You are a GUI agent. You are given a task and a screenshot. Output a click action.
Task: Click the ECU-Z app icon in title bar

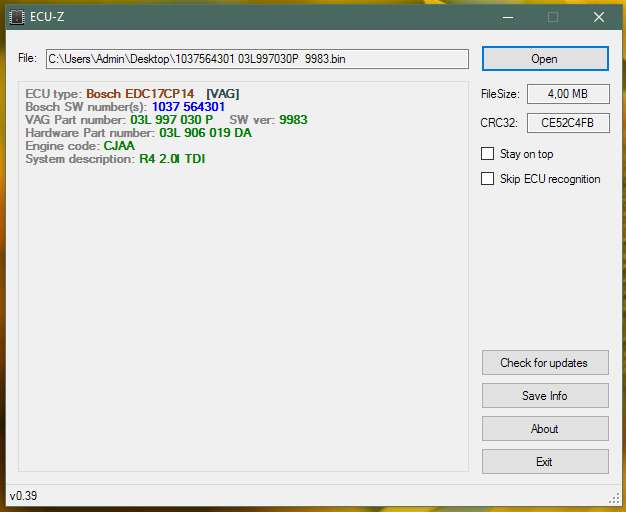point(17,17)
